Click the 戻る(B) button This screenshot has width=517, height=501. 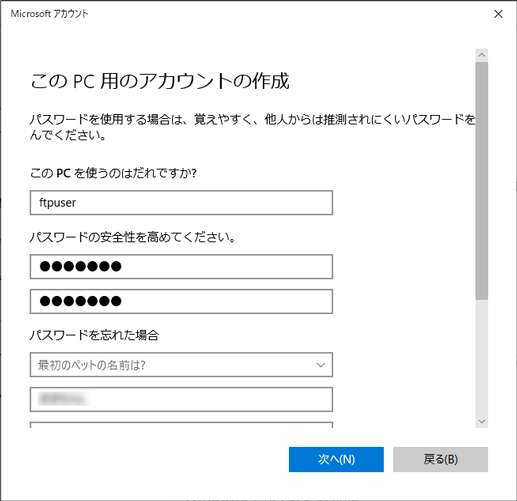coord(440,459)
